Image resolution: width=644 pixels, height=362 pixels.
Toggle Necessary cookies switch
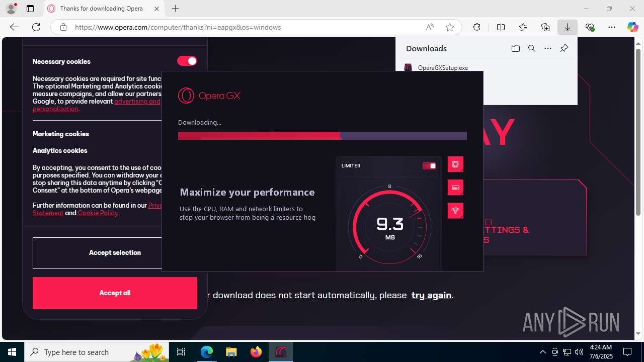(187, 61)
